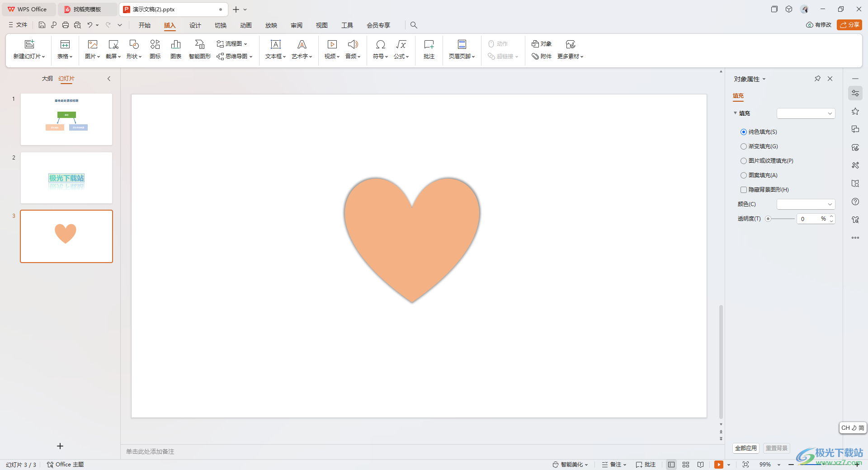The width and height of the screenshot is (868, 470).
Task: Select Pattern Fill (图案填充) radio button
Action: pos(744,175)
